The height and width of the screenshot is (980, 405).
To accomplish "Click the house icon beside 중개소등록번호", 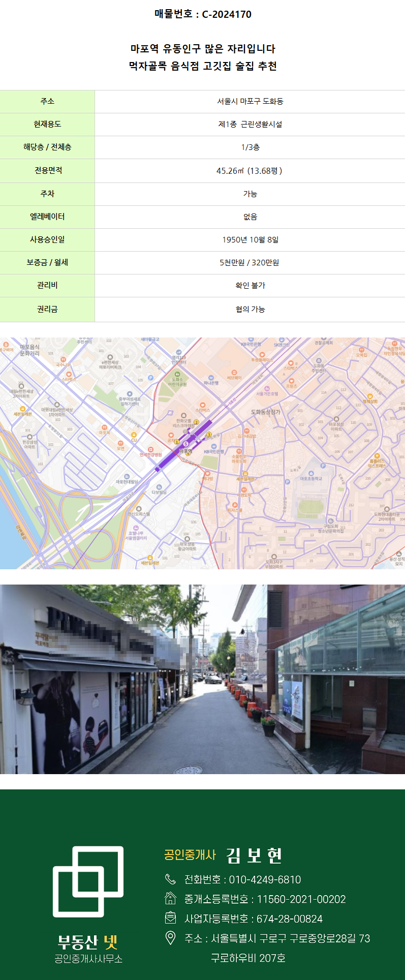I will click(x=170, y=898).
